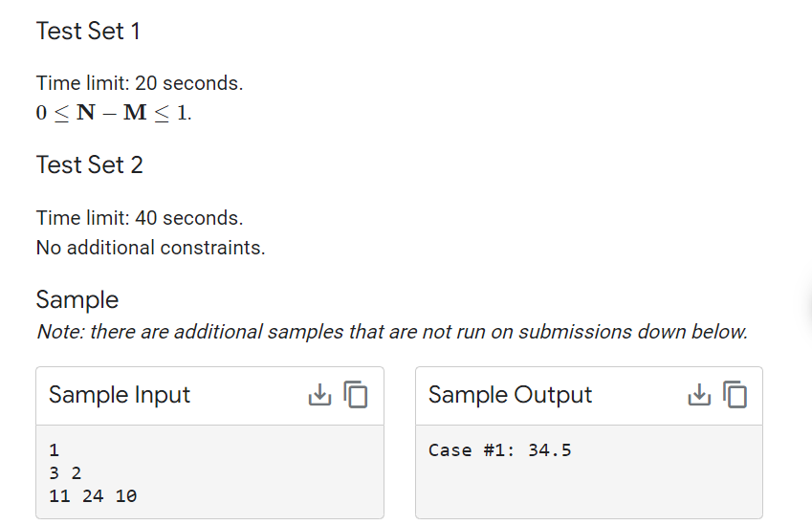Click the '11 24 10' input line
The image size is (812, 525).
click(93, 496)
